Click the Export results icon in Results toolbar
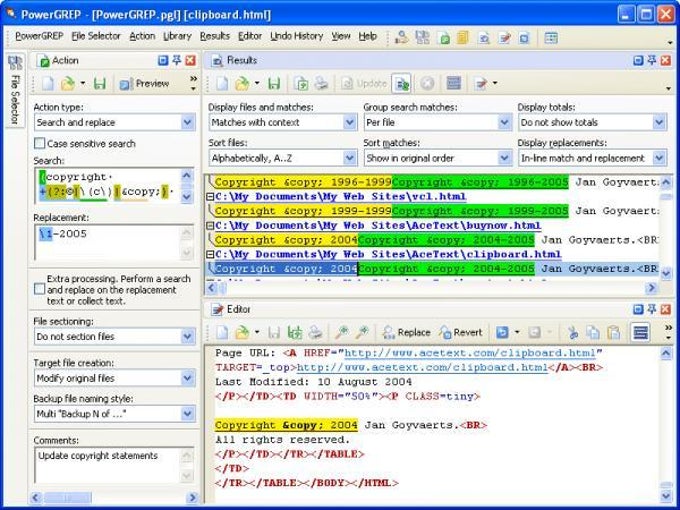The height and width of the screenshot is (510, 680). pos(301,83)
